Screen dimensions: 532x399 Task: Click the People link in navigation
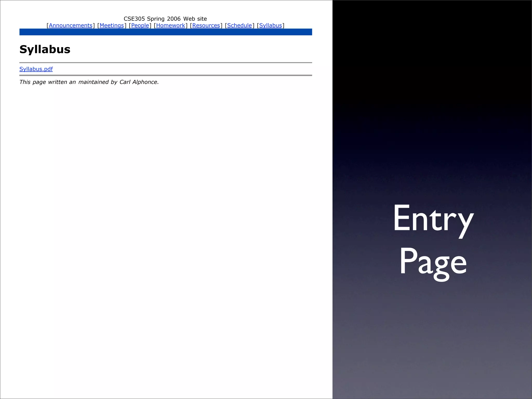[140, 25]
